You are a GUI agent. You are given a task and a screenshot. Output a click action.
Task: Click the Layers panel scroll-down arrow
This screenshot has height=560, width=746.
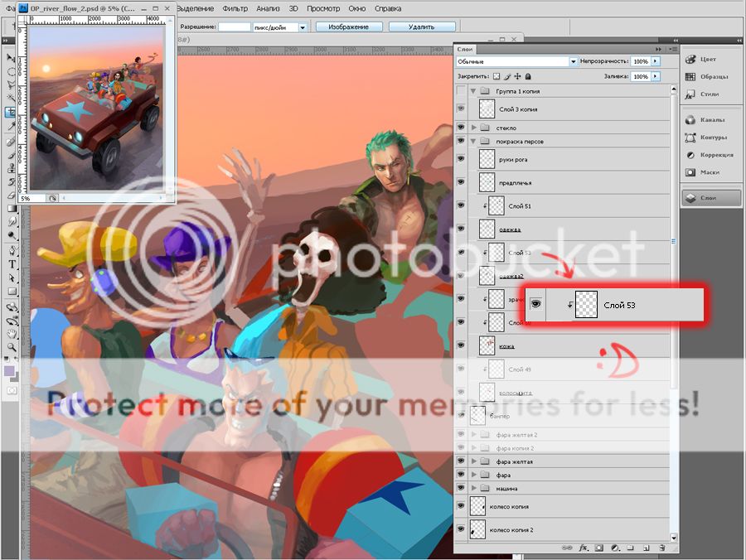click(x=674, y=538)
